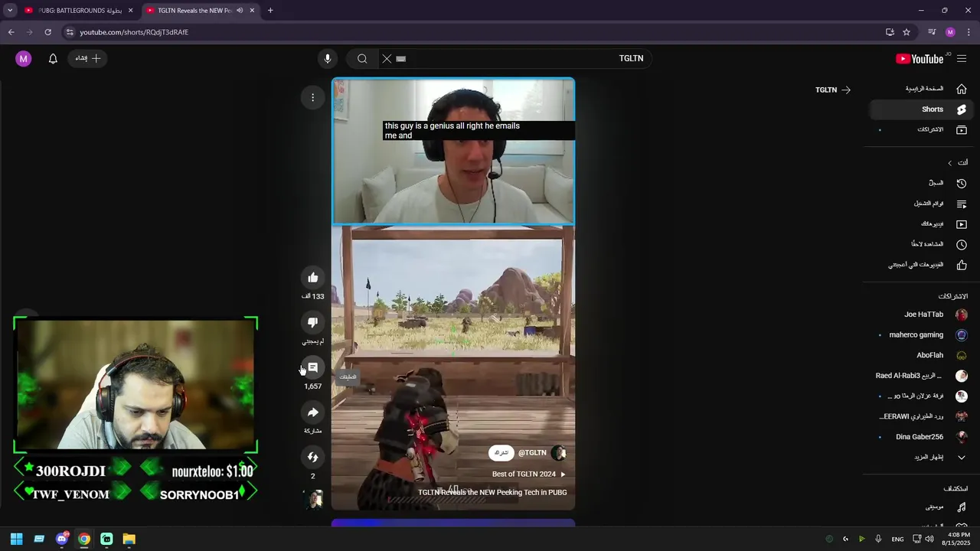Viewport: 980px width, 551px height.
Task: Open the @TGLTN channel handle
Action: (532, 453)
